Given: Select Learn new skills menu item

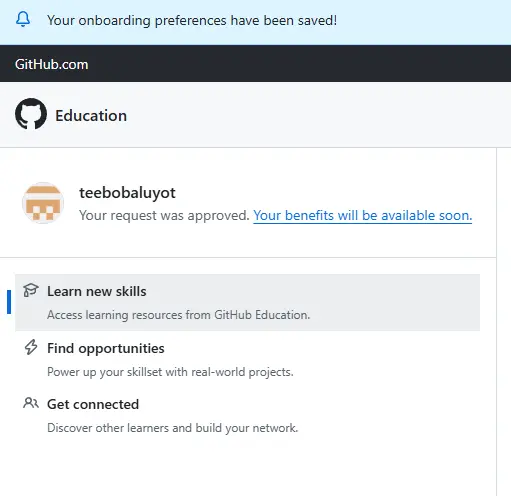Looking at the screenshot, I should (x=247, y=302).
